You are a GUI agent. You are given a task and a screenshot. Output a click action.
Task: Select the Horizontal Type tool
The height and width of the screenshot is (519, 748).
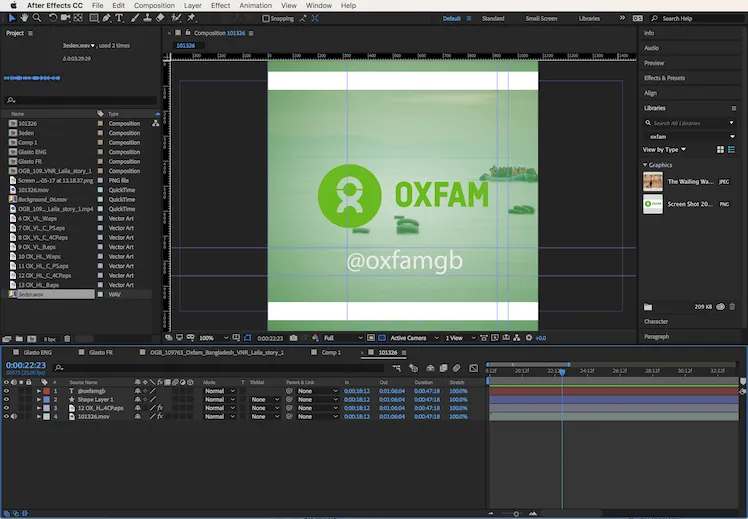coord(119,18)
